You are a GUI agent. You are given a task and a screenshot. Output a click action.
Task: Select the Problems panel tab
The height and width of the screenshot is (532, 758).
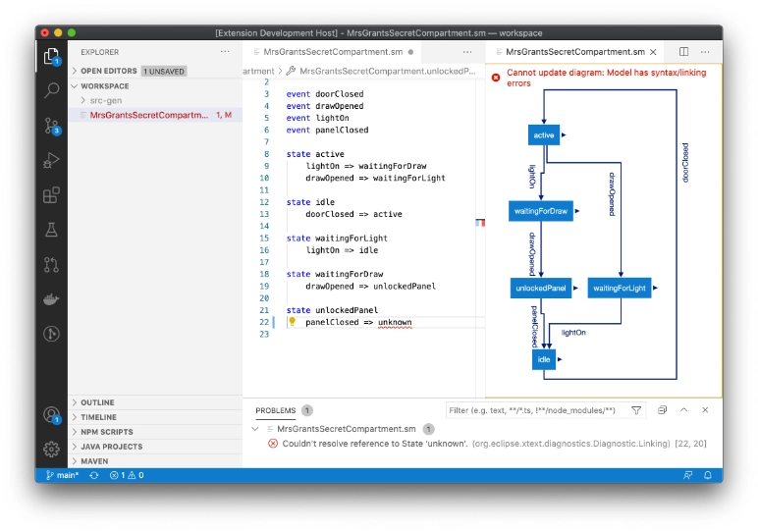tap(276, 410)
